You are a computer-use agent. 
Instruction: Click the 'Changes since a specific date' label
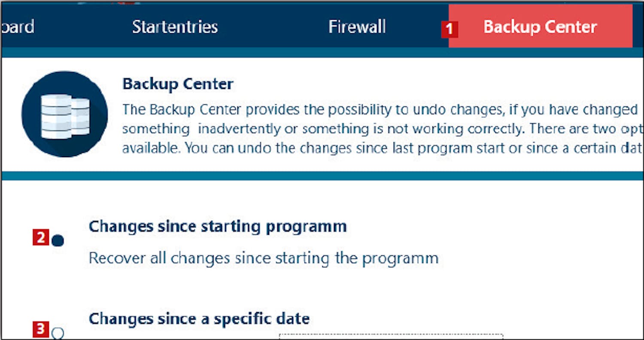(x=199, y=319)
